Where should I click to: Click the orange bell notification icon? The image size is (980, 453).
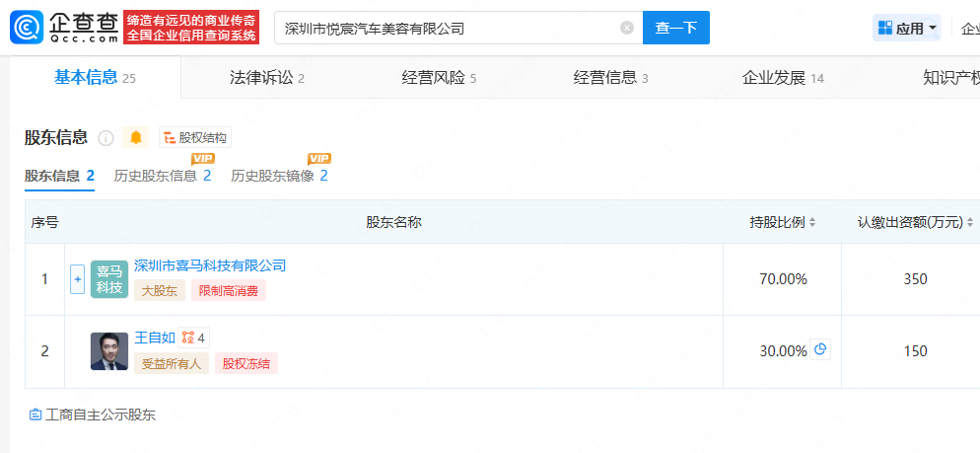tap(136, 137)
